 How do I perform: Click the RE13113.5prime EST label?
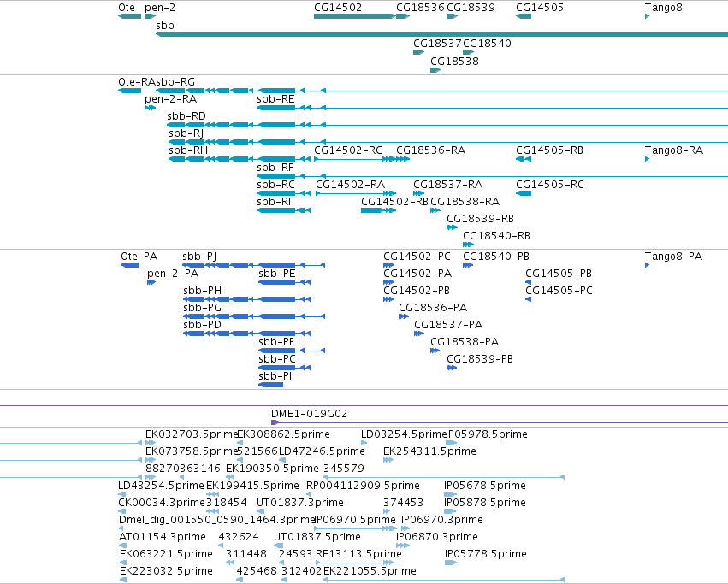[358, 554]
